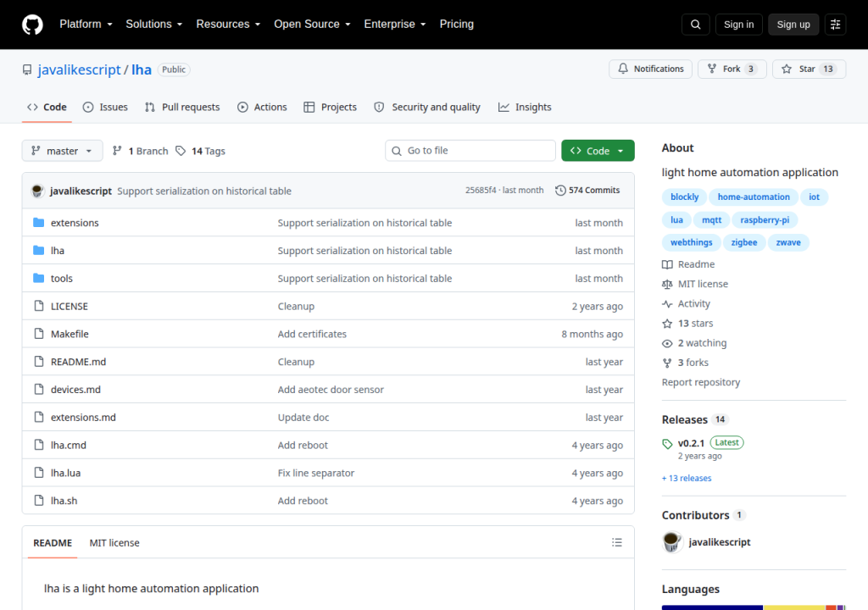Click Report repository link
The image size is (868, 610).
(x=701, y=382)
